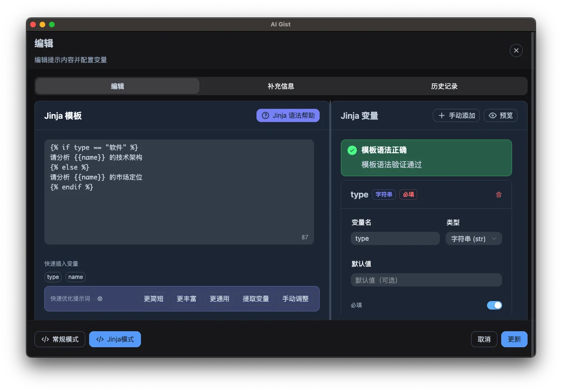The height and width of the screenshot is (392, 562).
Task: Open the 历史记录 tab
Action: click(445, 86)
